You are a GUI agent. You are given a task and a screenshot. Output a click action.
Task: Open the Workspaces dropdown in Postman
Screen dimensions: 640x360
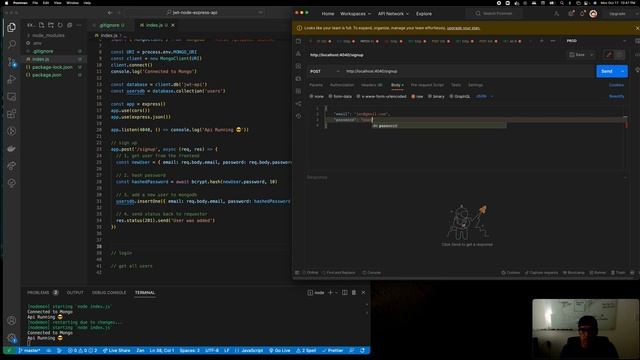point(356,14)
